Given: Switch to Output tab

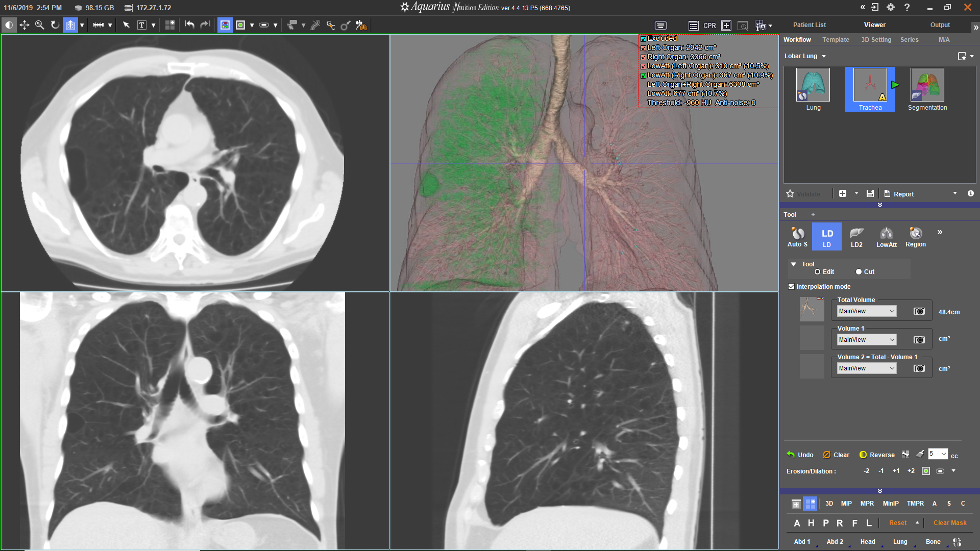Looking at the screenshot, I should [940, 25].
